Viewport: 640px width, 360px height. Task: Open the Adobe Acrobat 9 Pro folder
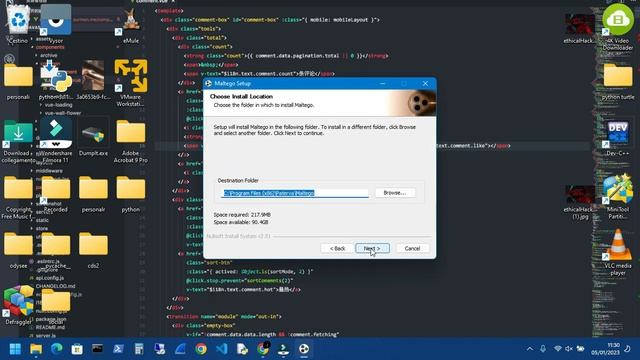point(131,141)
